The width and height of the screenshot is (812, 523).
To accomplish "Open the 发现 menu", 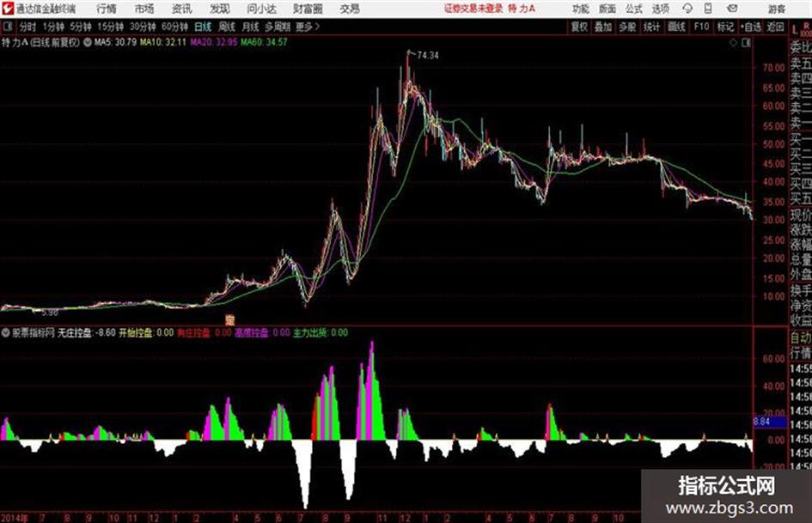I will [220, 9].
